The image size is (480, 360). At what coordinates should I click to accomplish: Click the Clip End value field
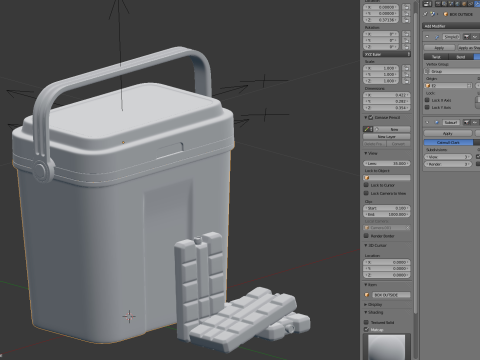pyautogui.click(x=387, y=214)
